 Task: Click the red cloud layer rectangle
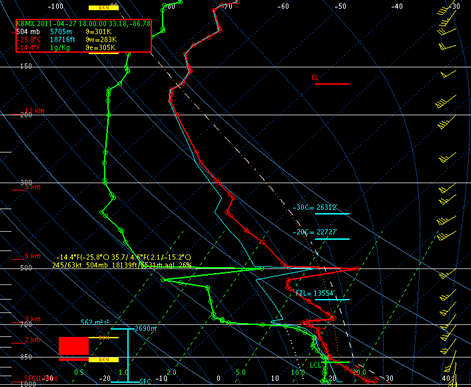pyautogui.click(x=74, y=346)
